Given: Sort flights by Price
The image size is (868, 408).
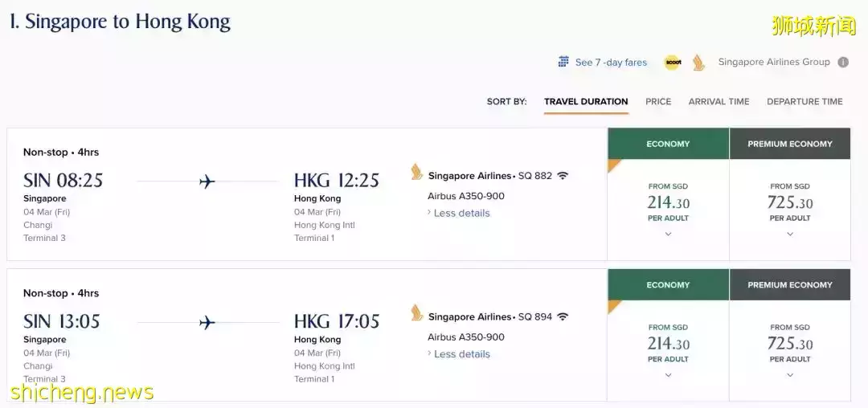Looking at the screenshot, I should (x=658, y=102).
